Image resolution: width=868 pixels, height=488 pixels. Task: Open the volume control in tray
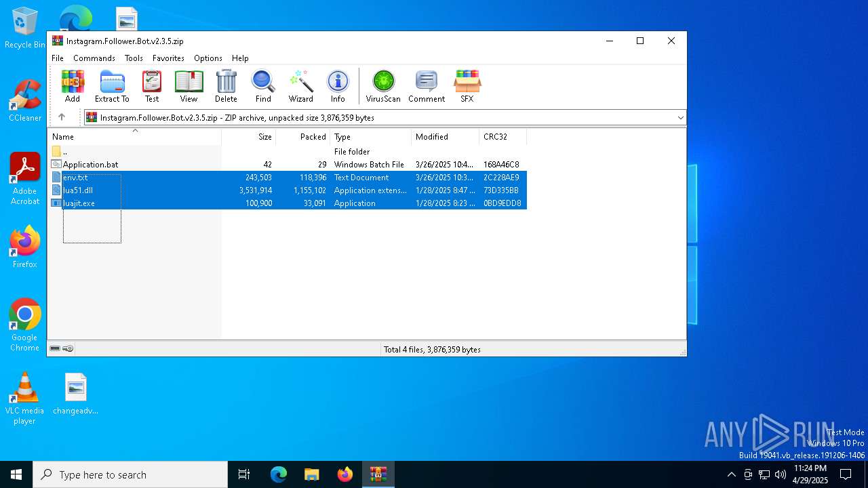[x=781, y=474]
